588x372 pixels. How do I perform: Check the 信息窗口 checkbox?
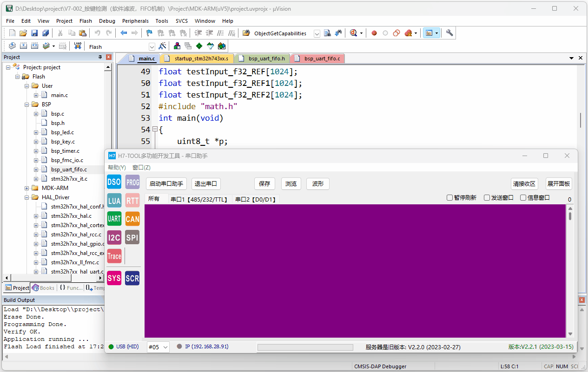coord(523,198)
